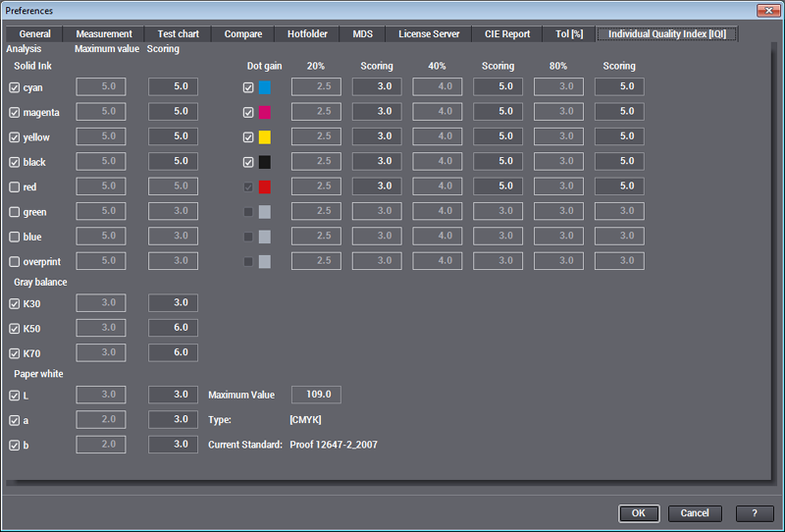The width and height of the screenshot is (785, 532).
Task: Select the Hotfolder tab
Action: [x=307, y=34]
